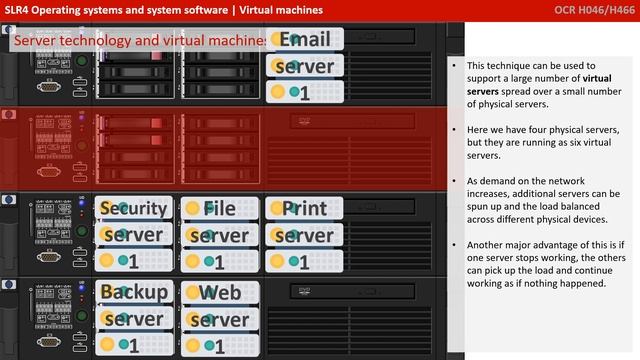Select the power button on the red highlighted server

point(82,145)
